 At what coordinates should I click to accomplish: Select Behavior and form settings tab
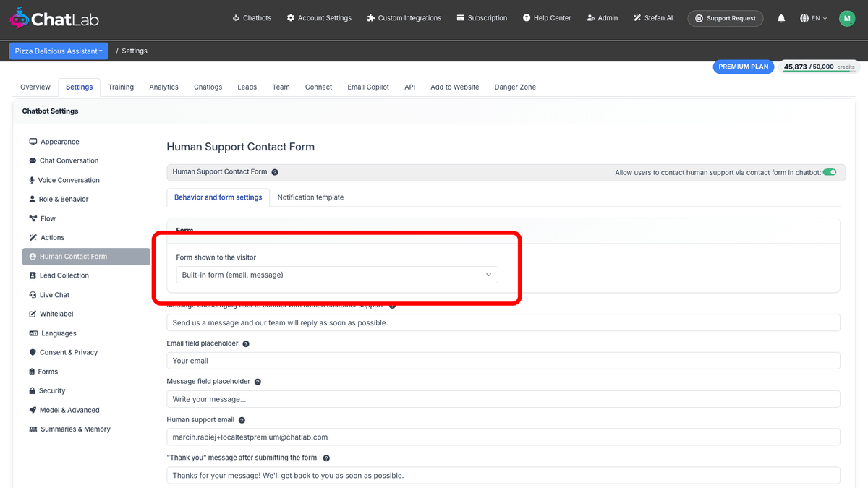coord(218,197)
